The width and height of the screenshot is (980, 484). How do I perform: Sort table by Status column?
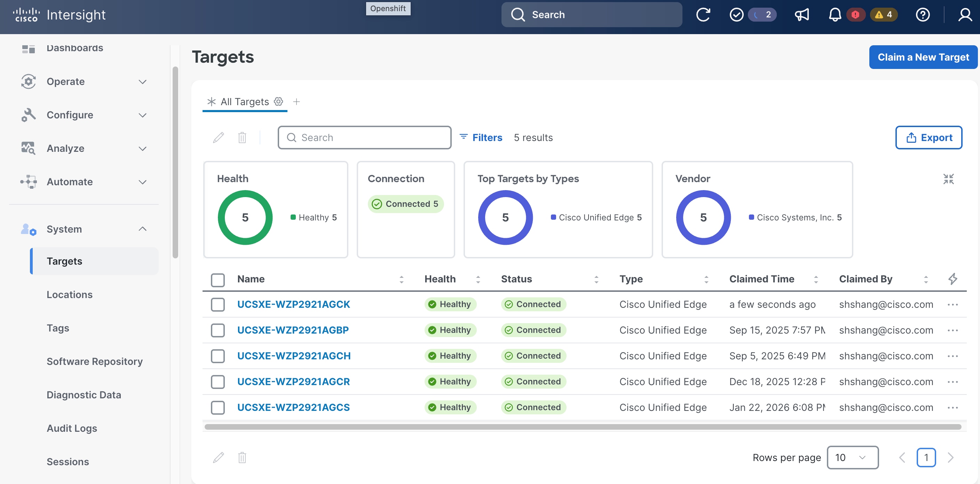coord(596,279)
